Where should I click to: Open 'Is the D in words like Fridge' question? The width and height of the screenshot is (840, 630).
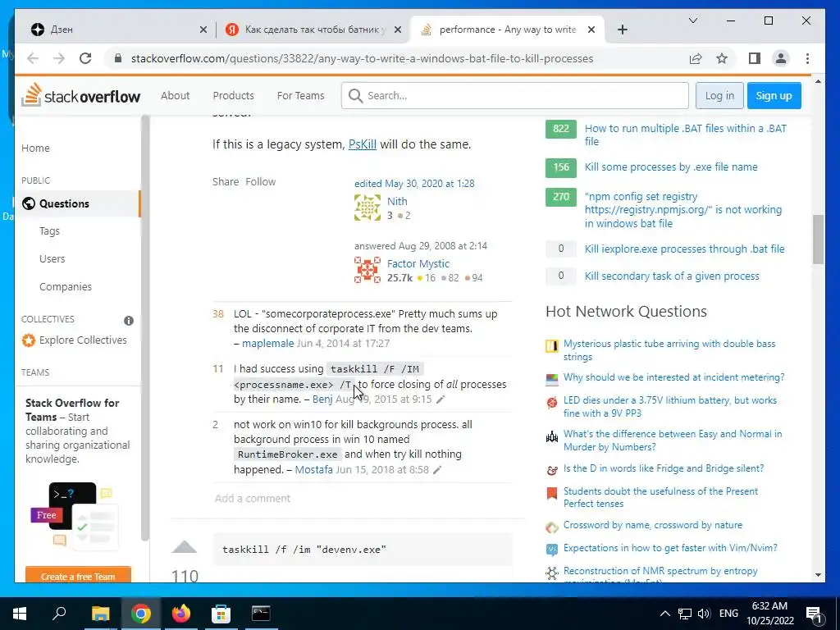[x=663, y=468]
